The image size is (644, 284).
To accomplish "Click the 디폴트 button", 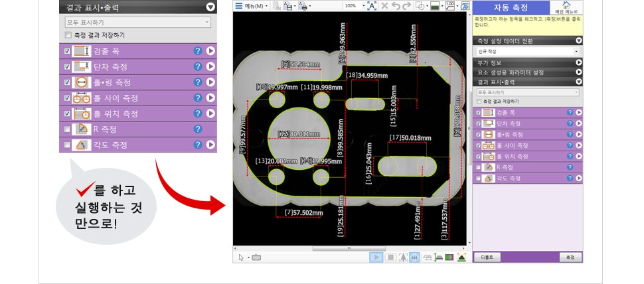I will point(486,257).
